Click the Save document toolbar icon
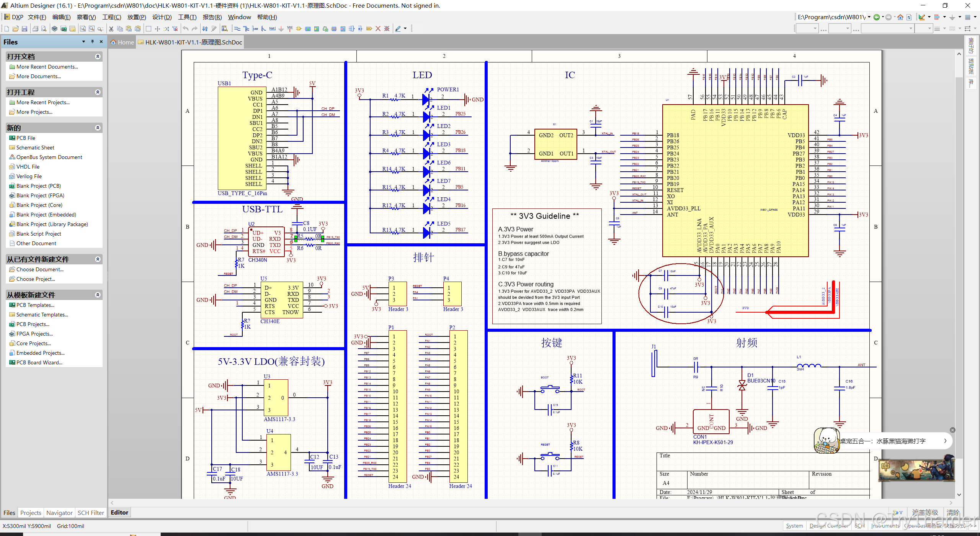Image resolution: width=980 pixels, height=536 pixels. (24, 29)
